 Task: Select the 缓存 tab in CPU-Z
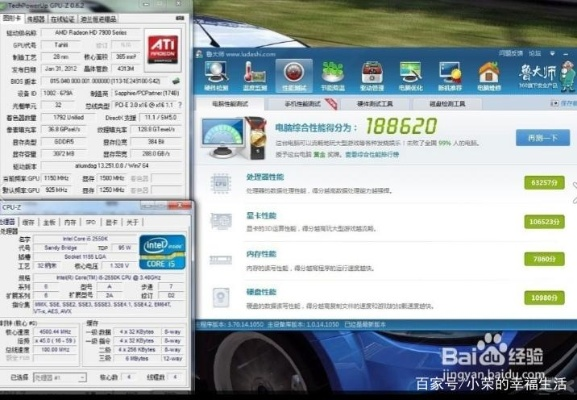click(x=28, y=222)
